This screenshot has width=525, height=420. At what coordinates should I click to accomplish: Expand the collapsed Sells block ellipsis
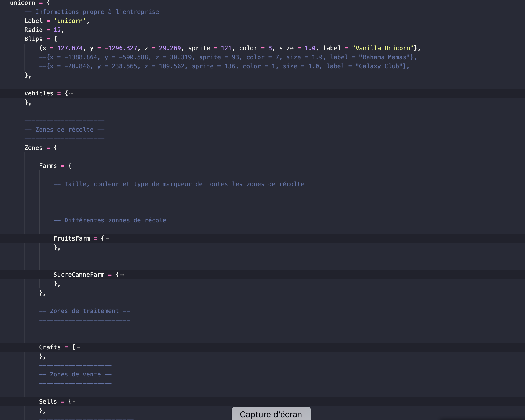coord(75,402)
